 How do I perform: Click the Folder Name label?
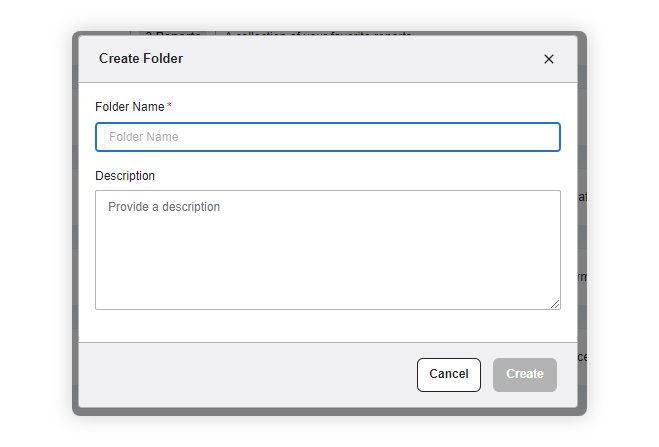click(x=129, y=106)
